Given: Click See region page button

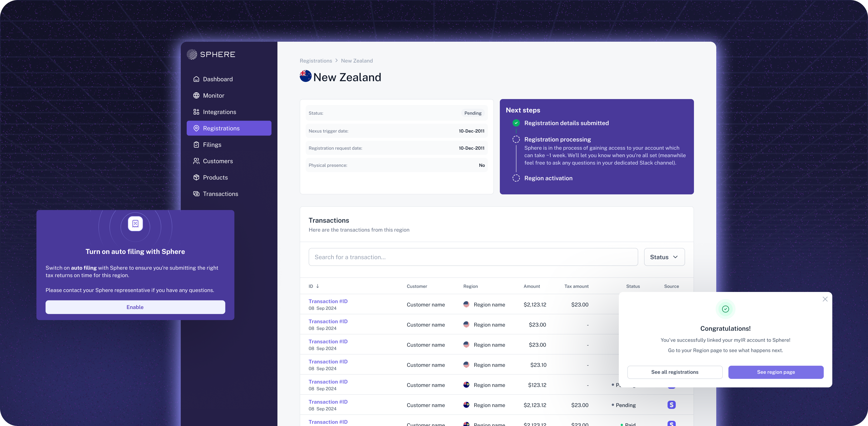Looking at the screenshot, I should (x=776, y=372).
